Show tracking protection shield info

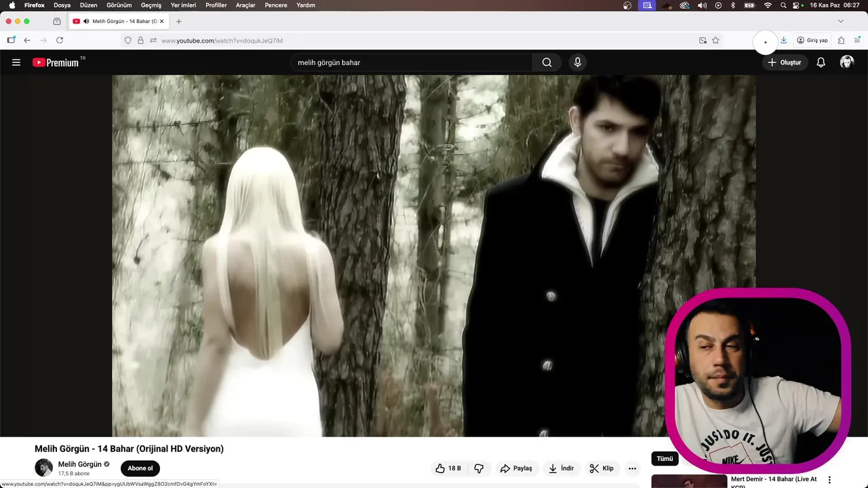(x=127, y=41)
